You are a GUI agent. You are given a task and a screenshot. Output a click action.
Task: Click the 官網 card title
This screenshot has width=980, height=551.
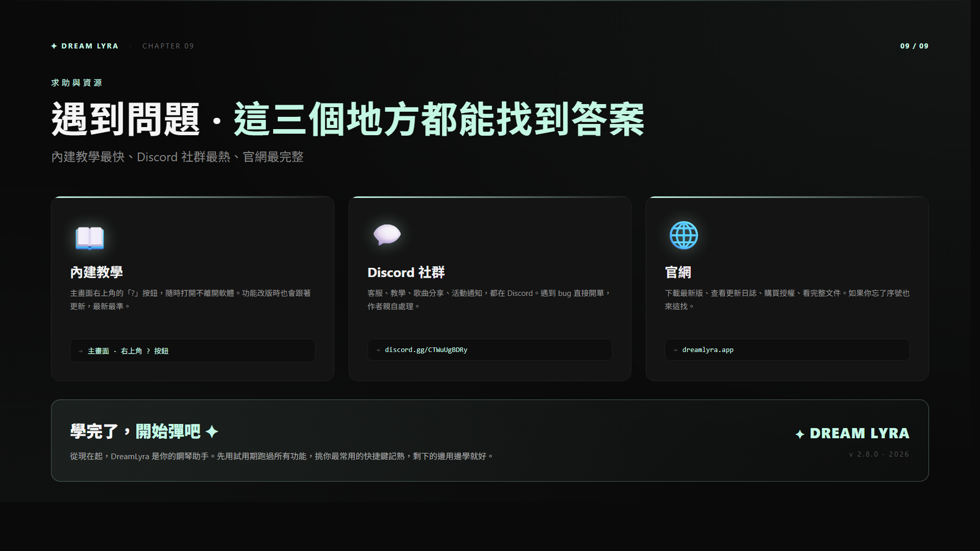(x=678, y=272)
